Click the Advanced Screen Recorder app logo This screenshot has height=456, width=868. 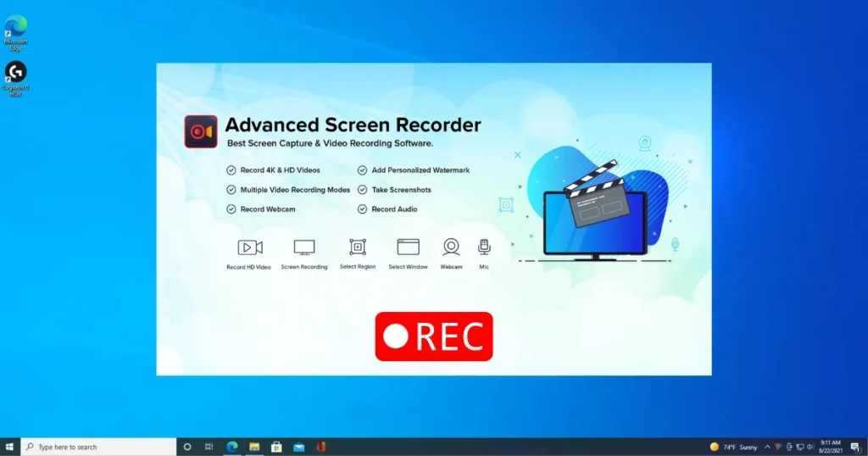pos(200,131)
